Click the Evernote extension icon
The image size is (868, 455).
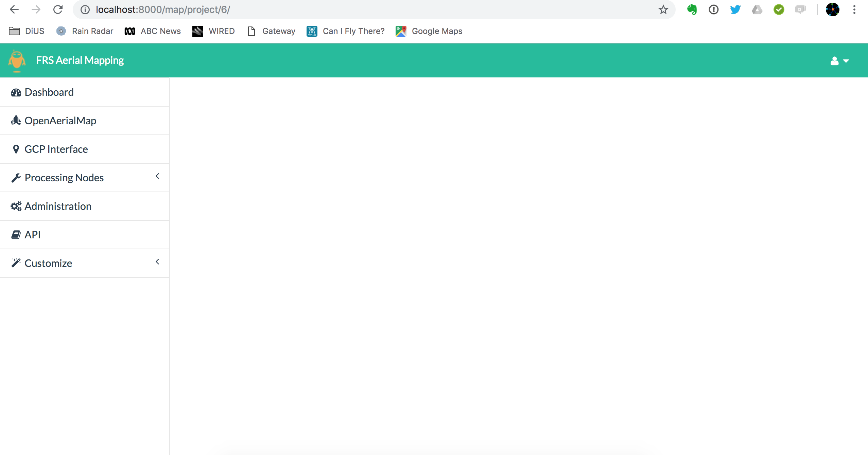692,9
